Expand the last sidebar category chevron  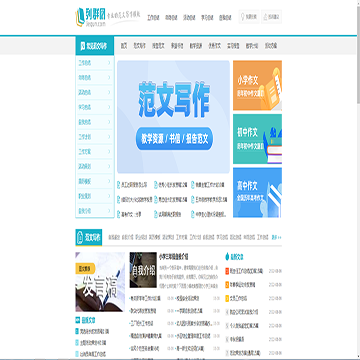click(109, 211)
